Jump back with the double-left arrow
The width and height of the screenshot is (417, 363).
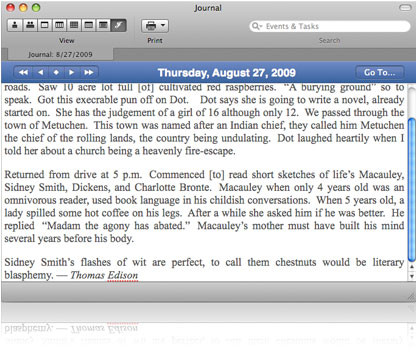[23, 72]
